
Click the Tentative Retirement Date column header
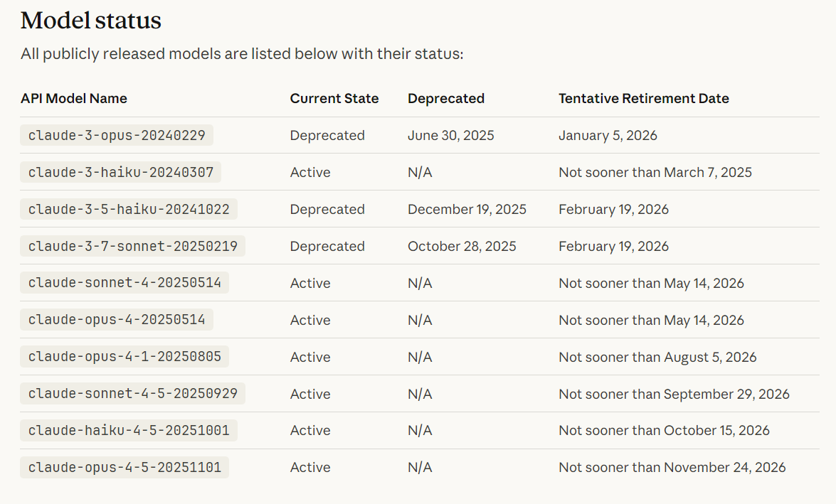644,99
